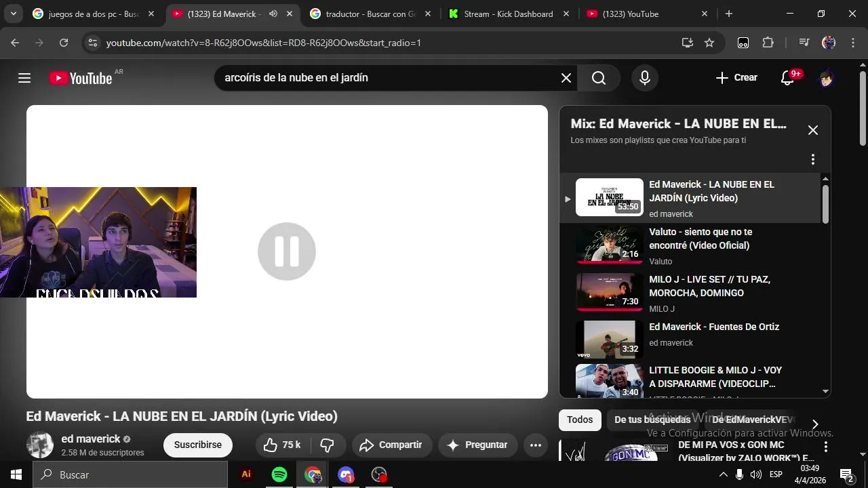Play Valuto siento que no te encontré
The height and width of the screenshot is (488, 868).
690,245
